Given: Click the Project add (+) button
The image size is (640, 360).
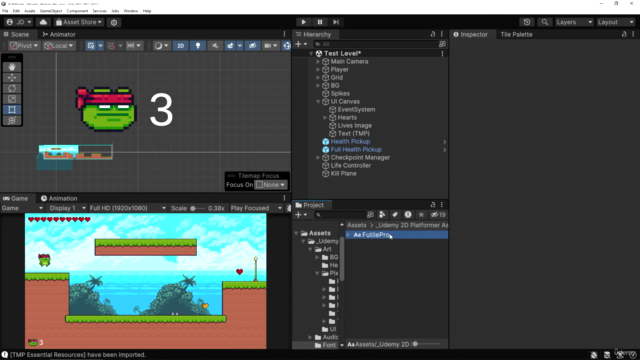Looking at the screenshot, I should tap(301, 215).
